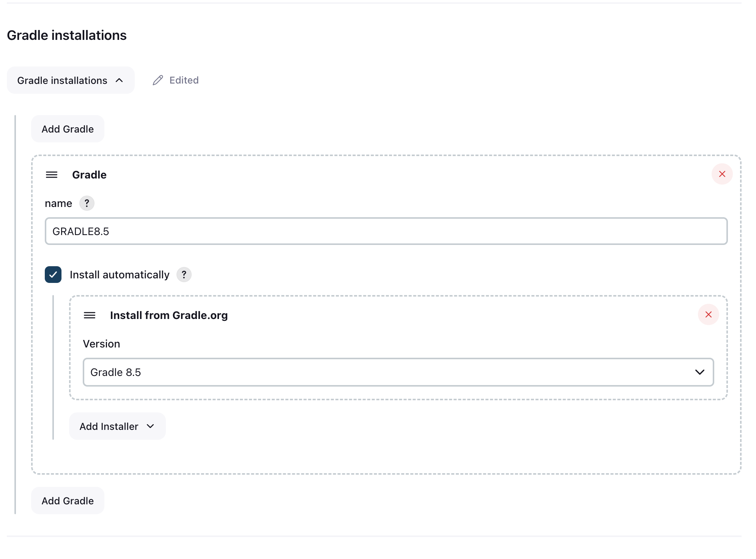Screen dimensions: 756x559
Task: Click the pencil Edited icon
Action: (x=158, y=80)
